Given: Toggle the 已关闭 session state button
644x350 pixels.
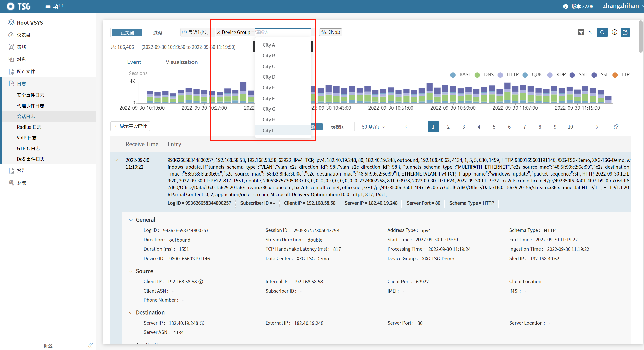Looking at the screenshot, I should tap(127, 33).
